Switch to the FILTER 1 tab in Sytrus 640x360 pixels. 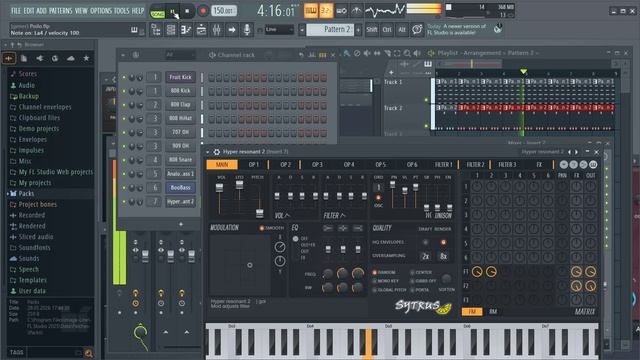[443, 164]
